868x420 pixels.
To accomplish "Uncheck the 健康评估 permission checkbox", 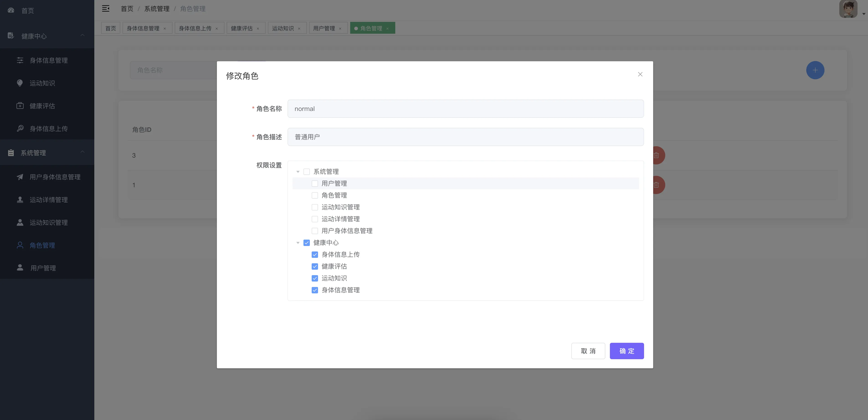I will coord(315,266).
